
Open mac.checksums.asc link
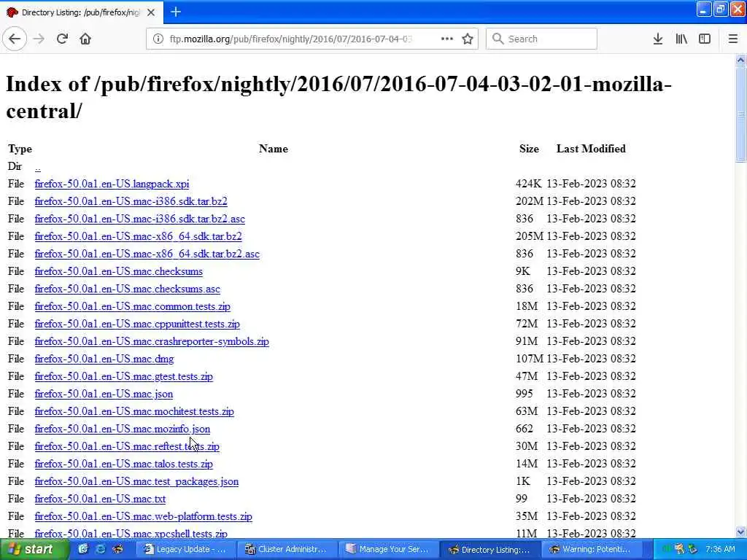(x=127, y=289)
